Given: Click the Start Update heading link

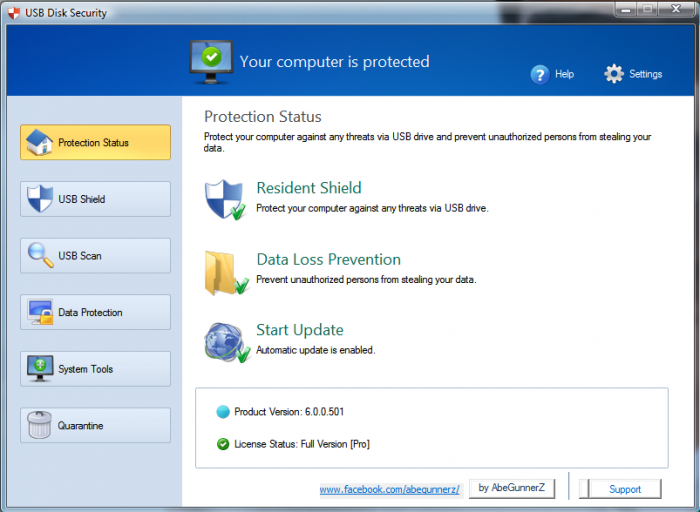Looking at the screenshot, I should point(300,330).
